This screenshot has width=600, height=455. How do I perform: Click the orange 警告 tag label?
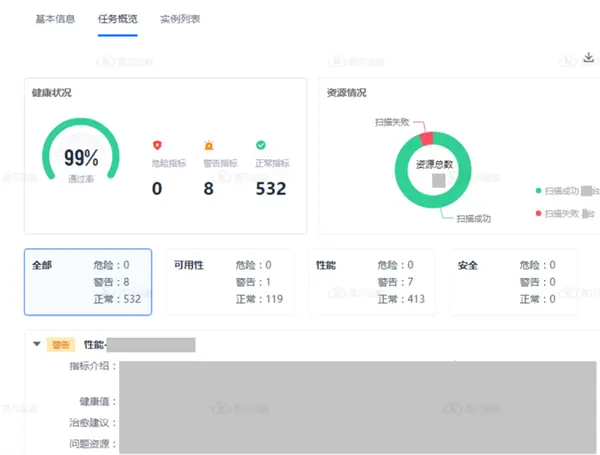click(61, 345)
